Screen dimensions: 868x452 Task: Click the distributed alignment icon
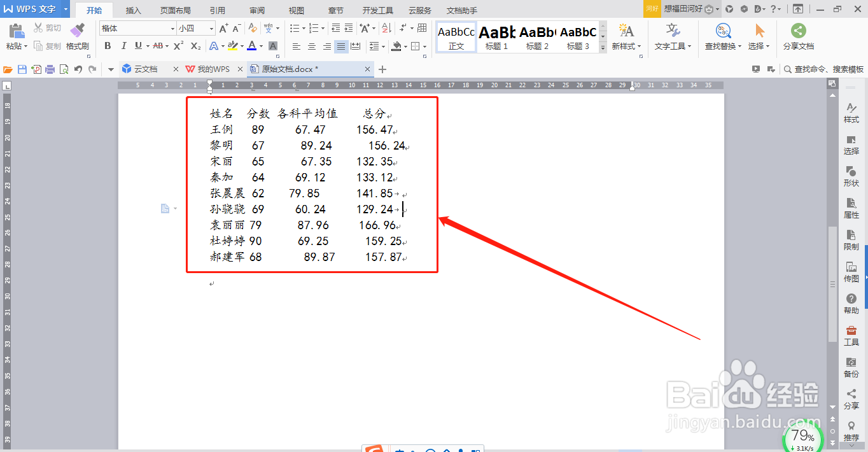(x=356, y=46)
